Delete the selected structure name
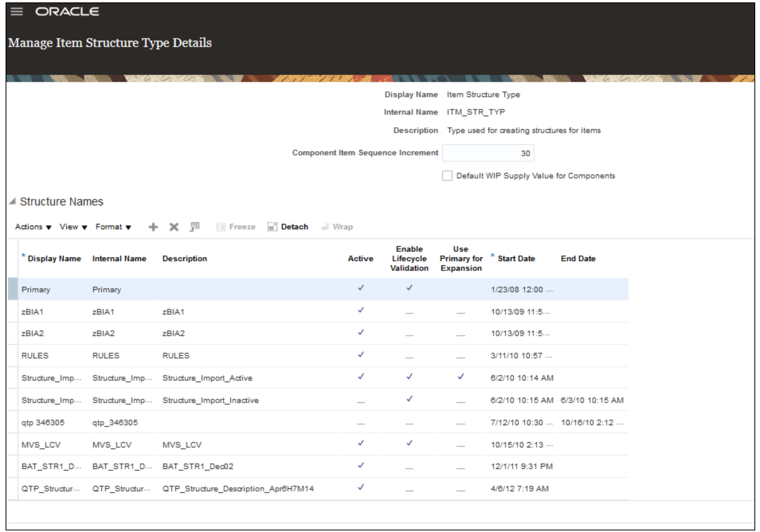The width and height of the screenshot is (760, 532). [x=173, y=227]
